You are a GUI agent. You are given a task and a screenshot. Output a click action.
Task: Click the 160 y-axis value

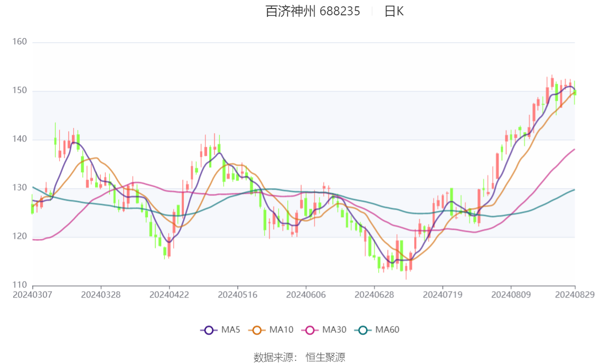20,42
